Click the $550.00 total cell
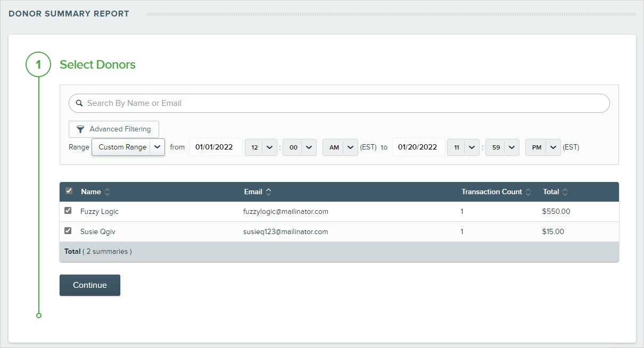The height and width of the screenshot is (348, 644). pyautogui.click(x=556, y=211)
